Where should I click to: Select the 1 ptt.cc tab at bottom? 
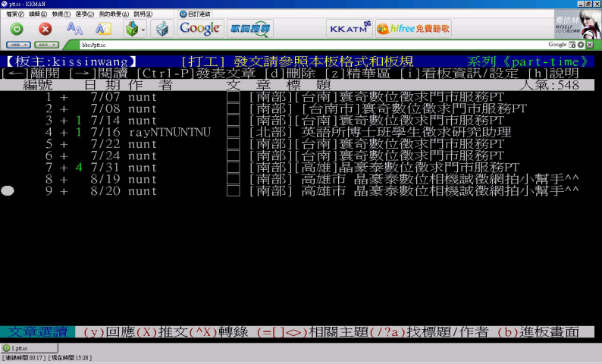(29, 348)
